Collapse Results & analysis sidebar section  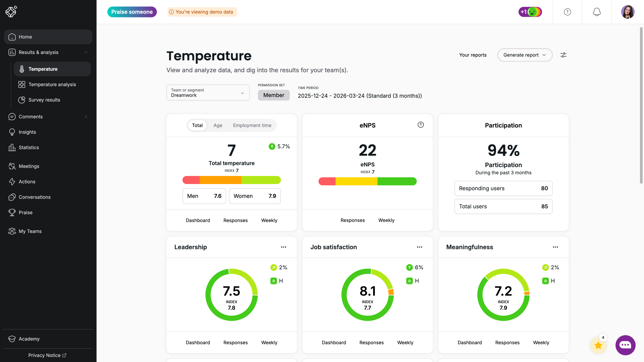coord(86,52)
